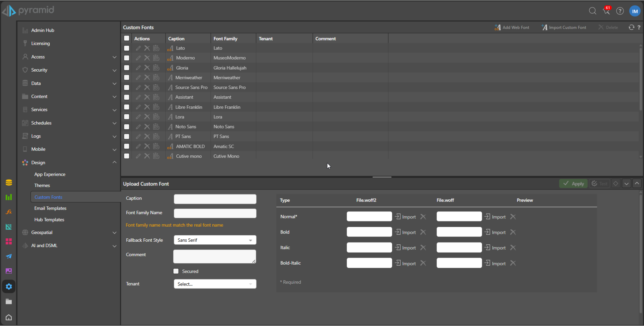The image size is (644, 326).
Task: Check the AMATIC BOLD row checkbox
Action: click(x=127, y=146)
